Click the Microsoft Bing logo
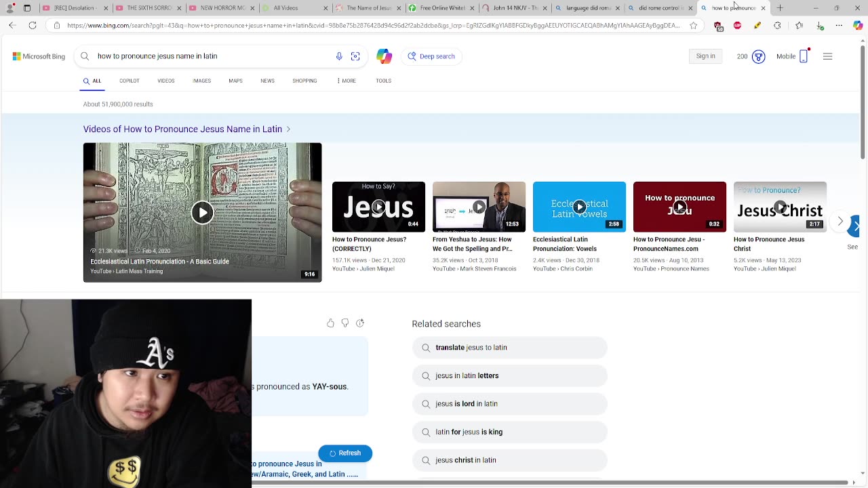The height and width of the screenshot is (488, 868). (x=39, y=56)
